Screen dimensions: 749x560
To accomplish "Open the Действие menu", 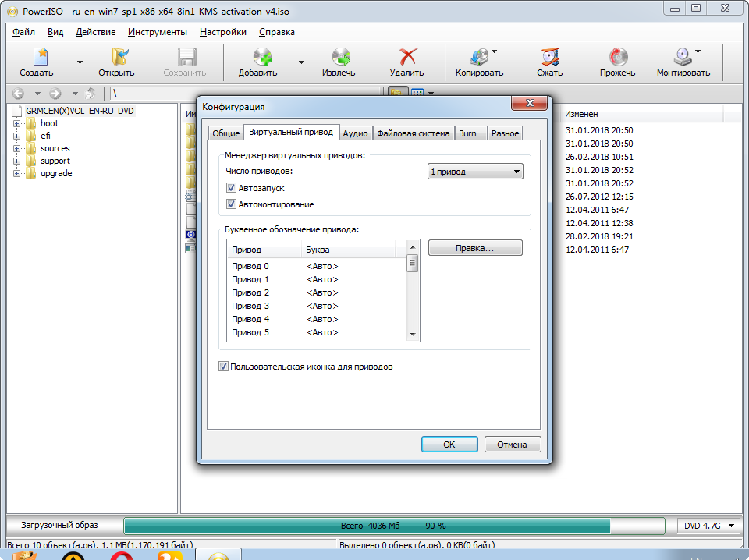I will [x=95, y=32].
